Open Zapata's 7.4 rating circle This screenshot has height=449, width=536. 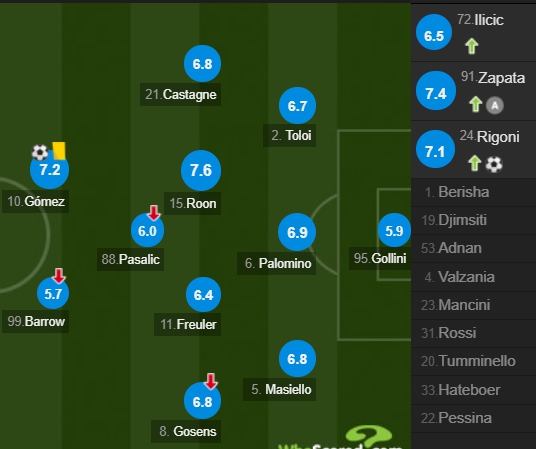tap(436, 91)
